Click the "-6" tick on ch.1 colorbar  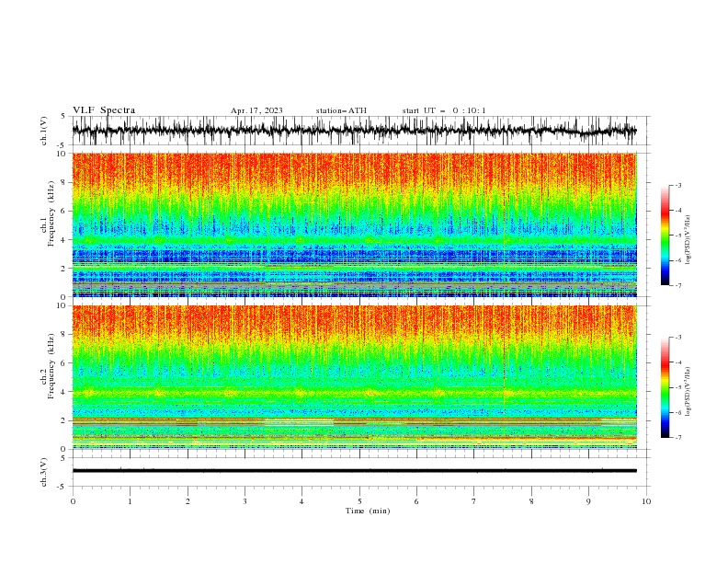677,260
